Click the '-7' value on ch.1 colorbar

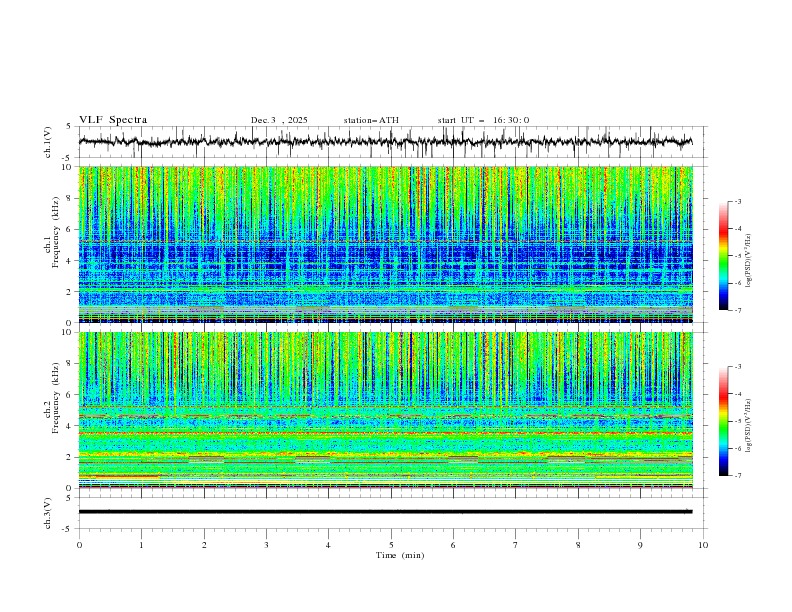click(x=738, y=310)
